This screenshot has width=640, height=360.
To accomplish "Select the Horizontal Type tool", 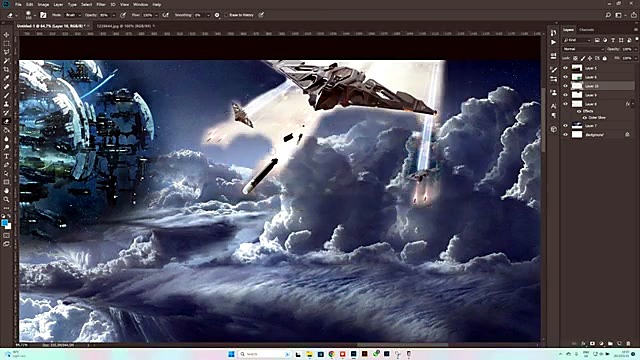I will click(x=7, y=156).
